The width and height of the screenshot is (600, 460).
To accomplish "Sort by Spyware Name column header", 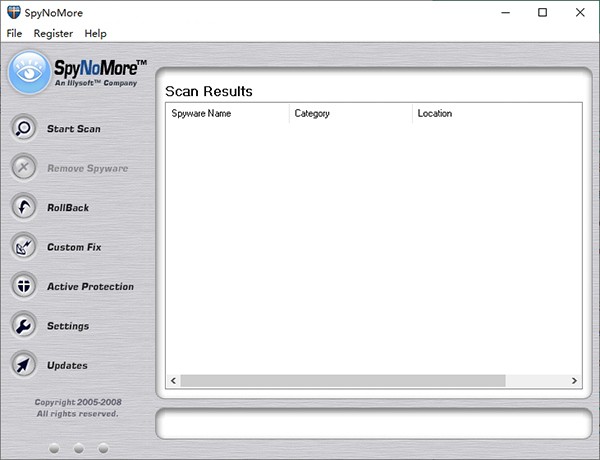I will pos(228,113).
